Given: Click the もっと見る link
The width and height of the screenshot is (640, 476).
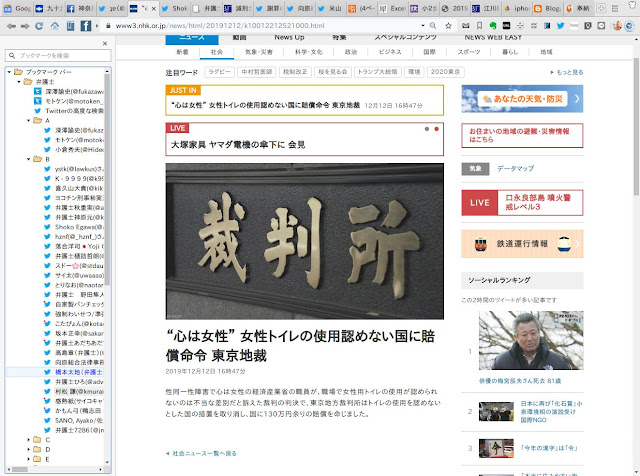Looking at the screenshot, I should coord(570,72).
